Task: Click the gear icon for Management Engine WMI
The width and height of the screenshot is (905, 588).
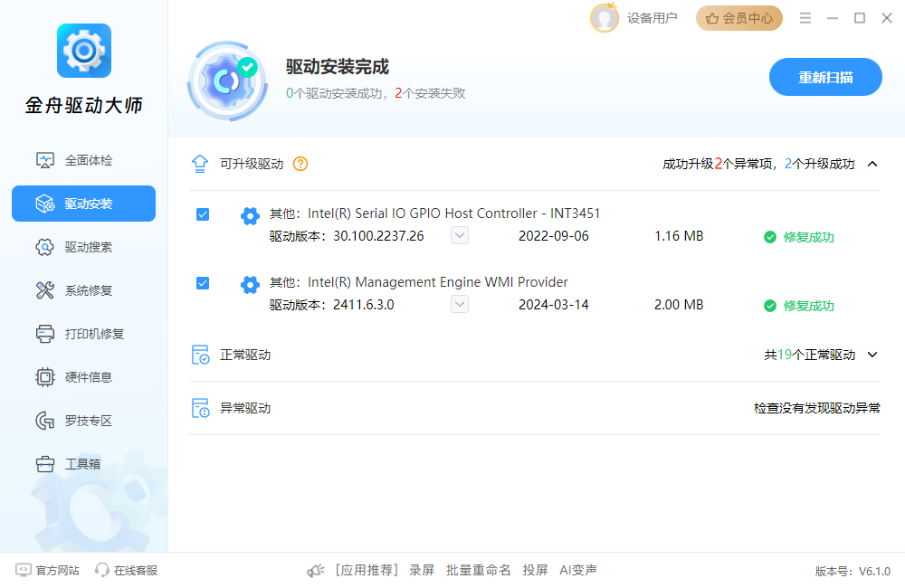Action: 250,284
